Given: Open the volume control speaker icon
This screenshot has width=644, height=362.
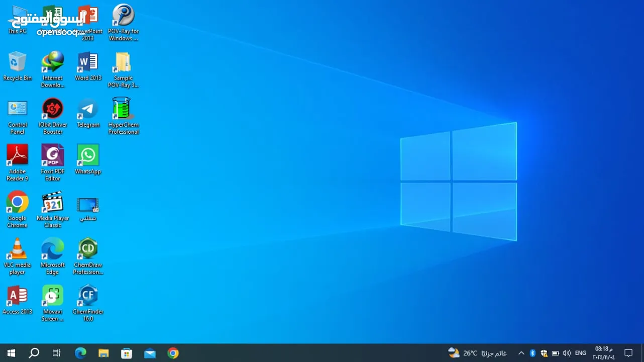Looking at the screenshot, I should (567, 353).
